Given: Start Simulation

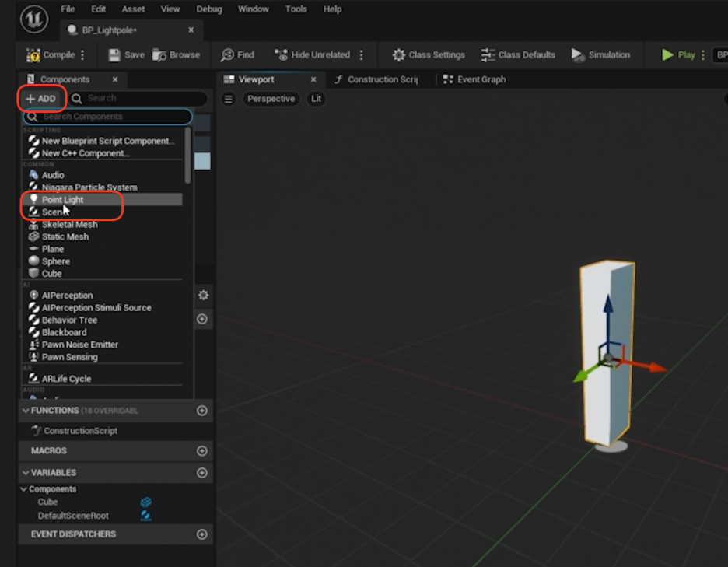Looking at the screenshot, I should point(600,54).
